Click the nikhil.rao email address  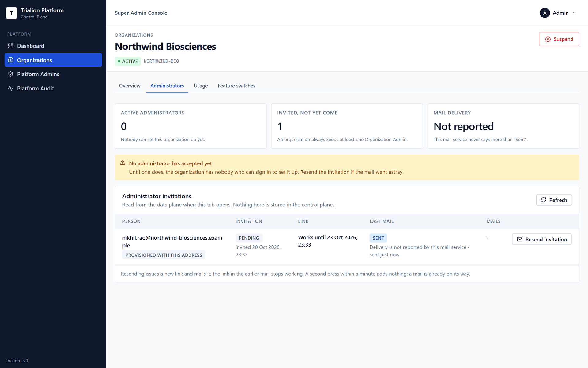tap(172, 242)
